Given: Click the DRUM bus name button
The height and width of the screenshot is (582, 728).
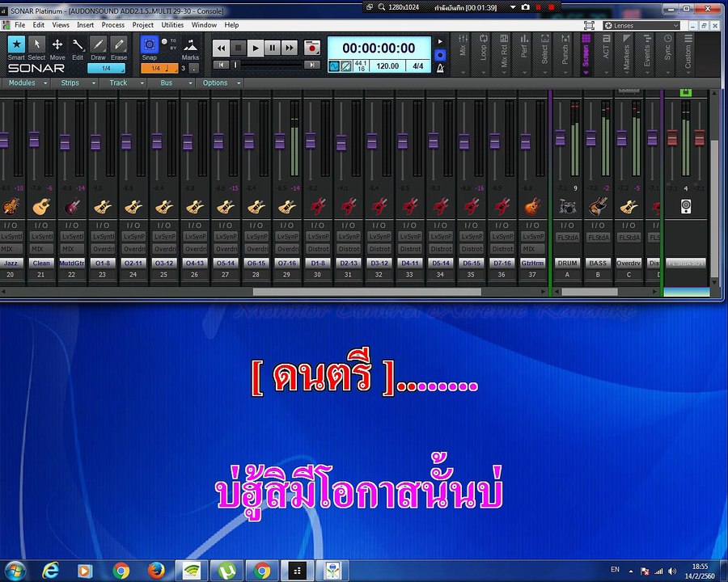Looking at the screenshot, I should 567,264.
